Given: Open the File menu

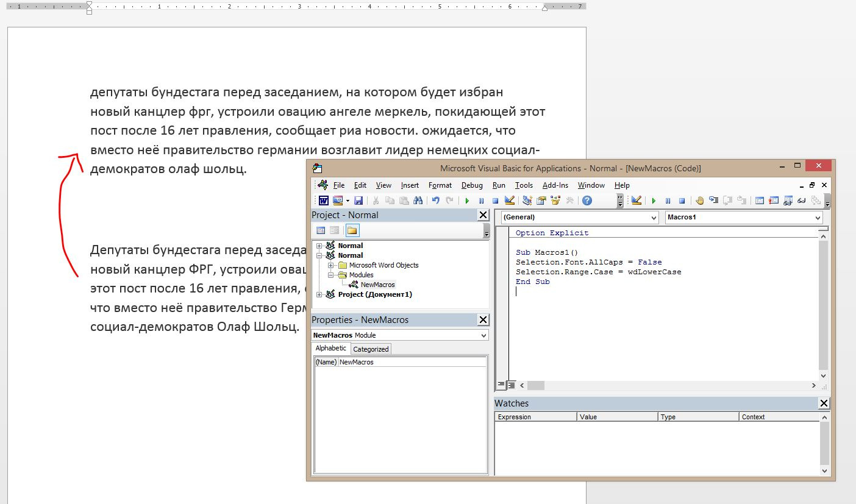Looking at the screenshot, I should pyautogui.click(x=339, y=185).
